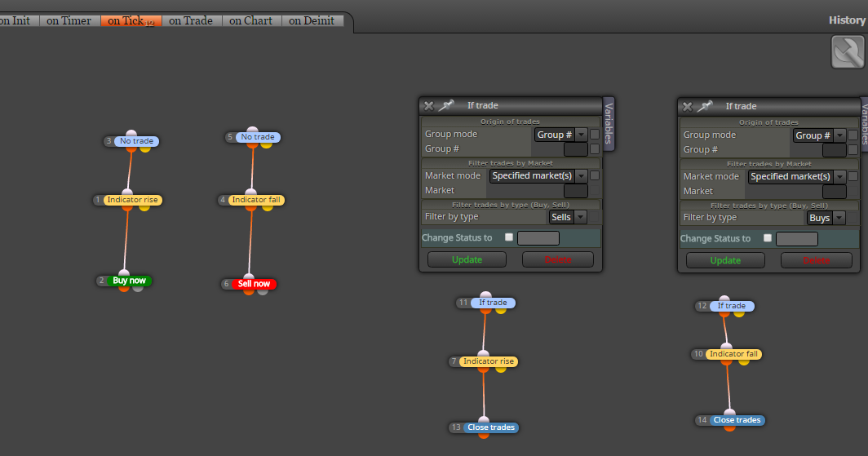Click yellow output dot of If trade 11

coord(501,310)
